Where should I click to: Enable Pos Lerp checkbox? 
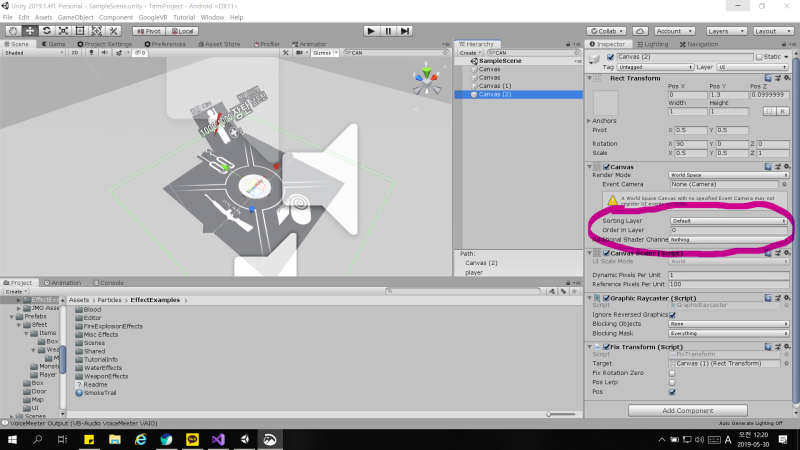[x=672, y=383]
